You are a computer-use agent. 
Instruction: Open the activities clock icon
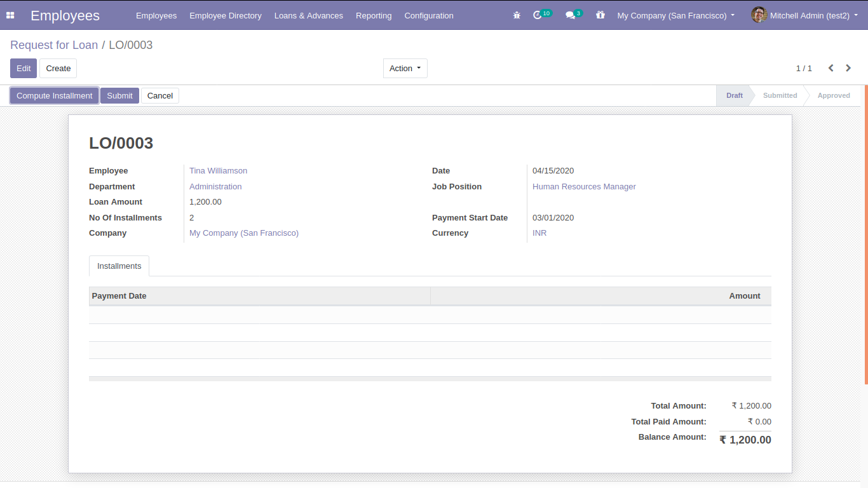pos(538,15)
